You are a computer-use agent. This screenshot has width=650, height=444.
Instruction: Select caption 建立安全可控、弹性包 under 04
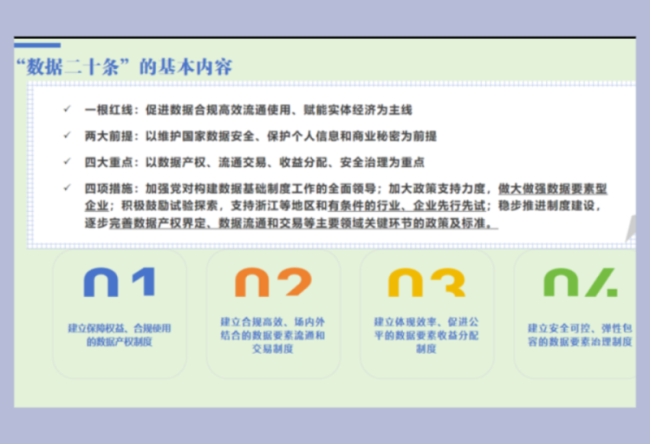click(580, 328)
